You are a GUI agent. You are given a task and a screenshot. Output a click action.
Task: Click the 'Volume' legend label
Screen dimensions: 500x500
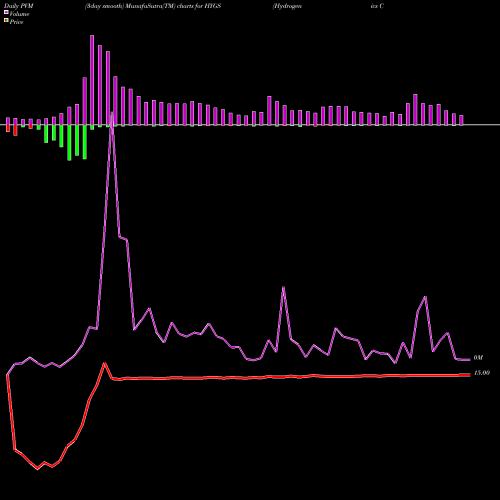(x=19, y=14)
